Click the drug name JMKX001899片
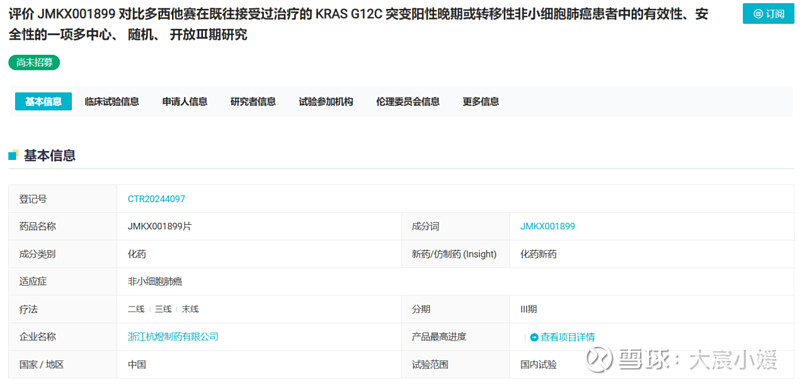Screen dimensions: 800x384 point(160,226)
